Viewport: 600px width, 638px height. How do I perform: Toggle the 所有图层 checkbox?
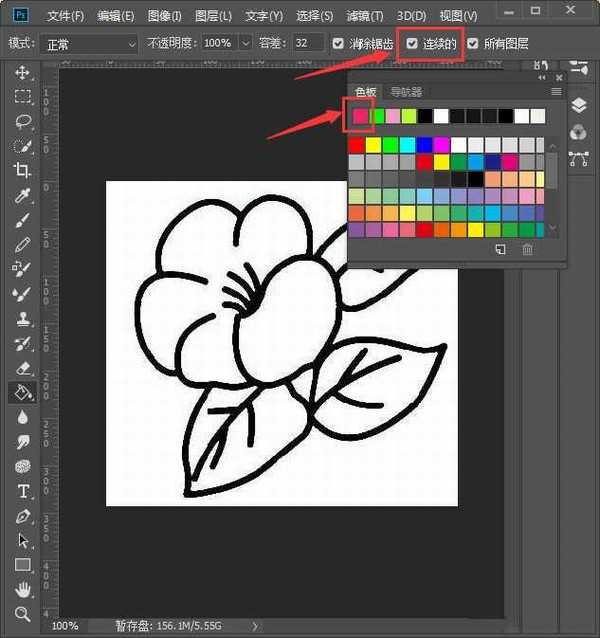pos(473,45)
